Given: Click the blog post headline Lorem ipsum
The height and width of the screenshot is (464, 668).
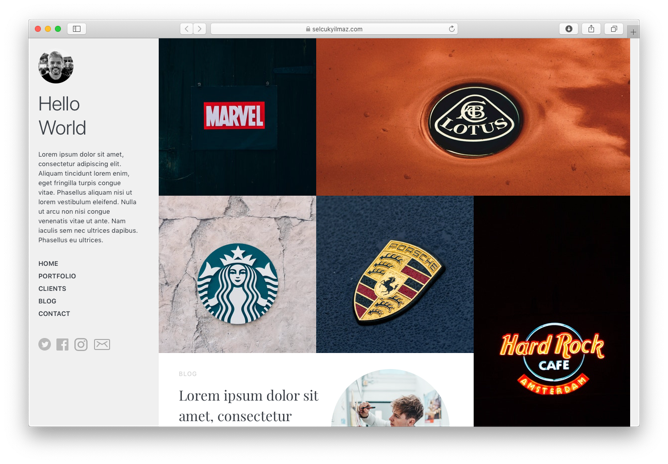Looking at the screenshot, I should tap(248, 406).
